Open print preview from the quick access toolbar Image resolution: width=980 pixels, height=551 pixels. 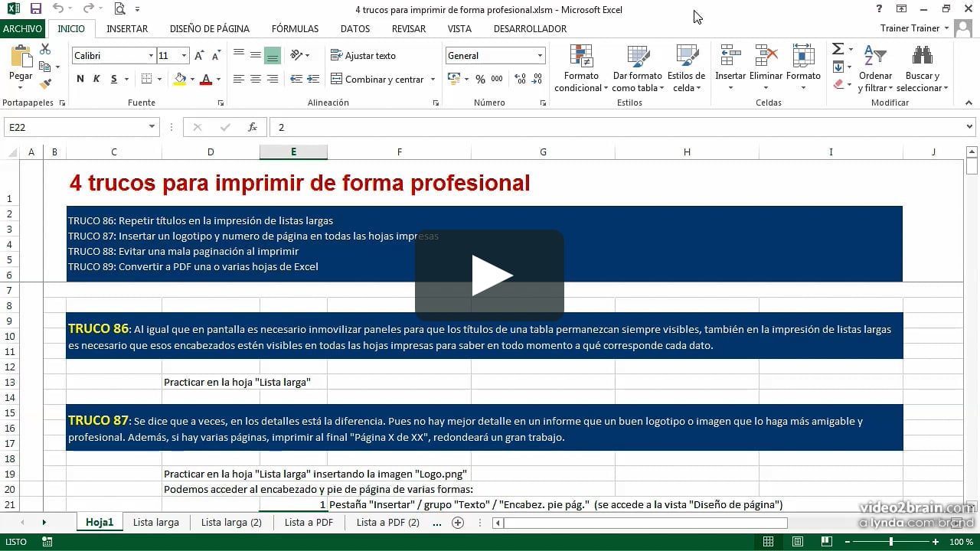coord(119,9)
